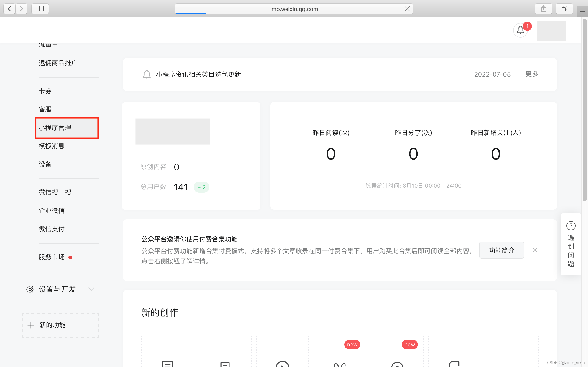The height and width of the screenshot is (367, 588).
Task: Select 模板消息 in the sidebar
Action: point(51,146)
